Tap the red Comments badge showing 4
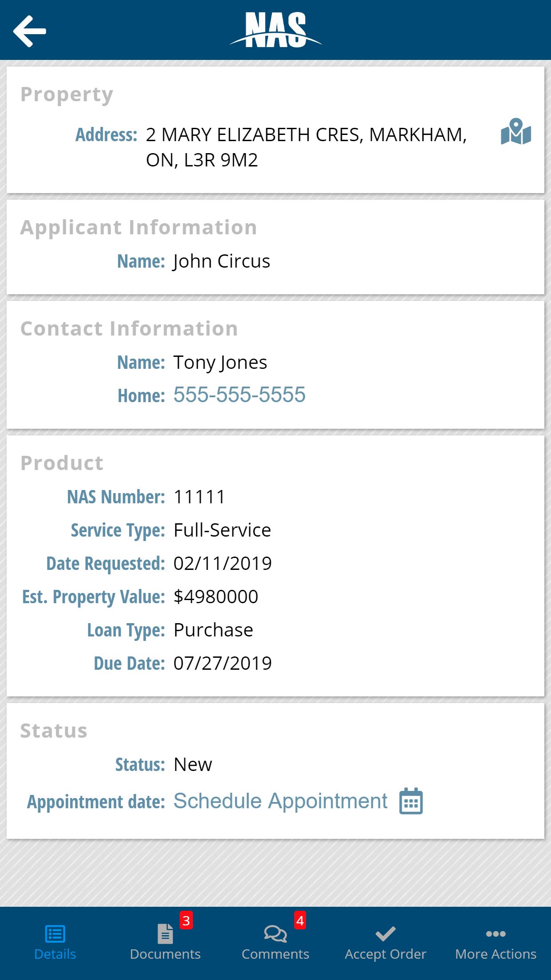This screenshot has height=980, width=551. pyautogui.click(x=300, y=921)
